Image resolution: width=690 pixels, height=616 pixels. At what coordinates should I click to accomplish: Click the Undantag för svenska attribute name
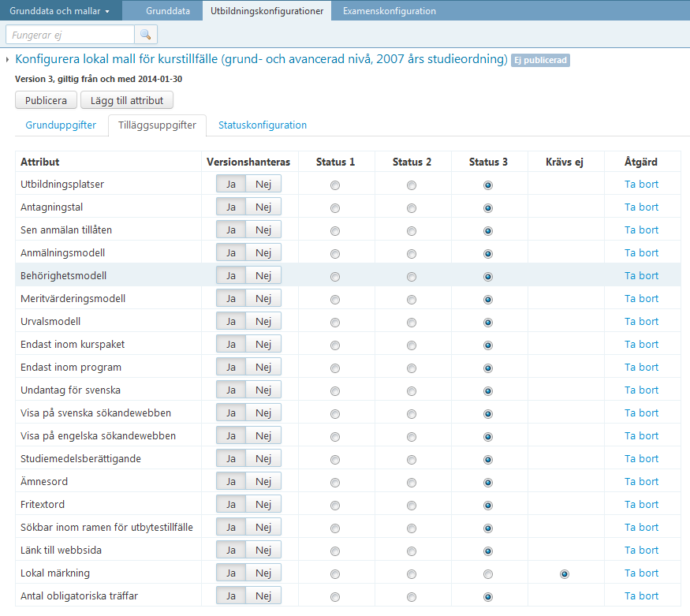(x=70, y=390)
